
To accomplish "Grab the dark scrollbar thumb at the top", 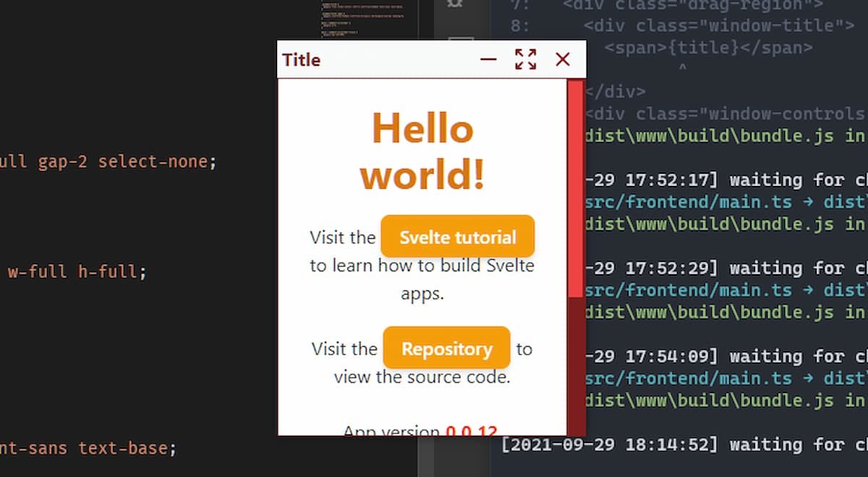I will pyautogui.click(x=461, y=37).
